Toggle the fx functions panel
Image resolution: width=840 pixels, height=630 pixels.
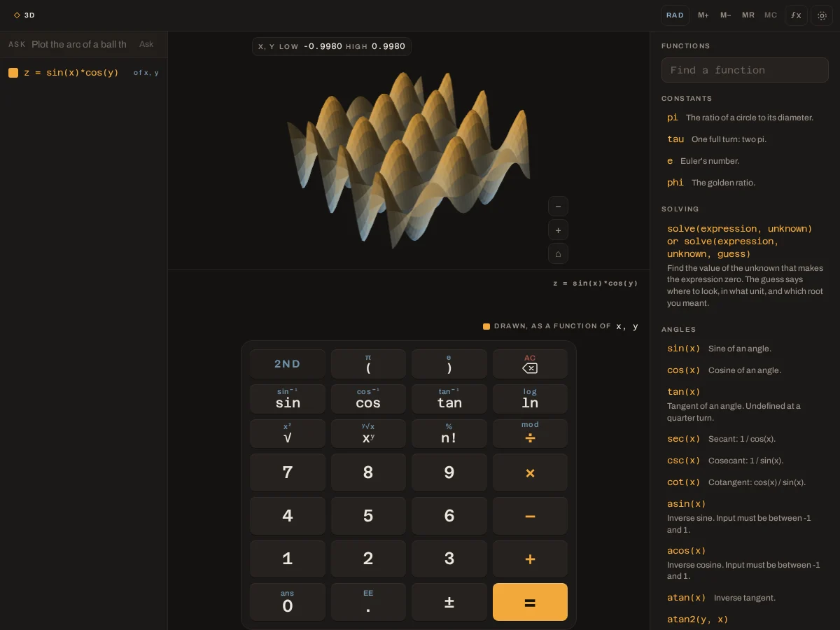(x=796, y=15)
